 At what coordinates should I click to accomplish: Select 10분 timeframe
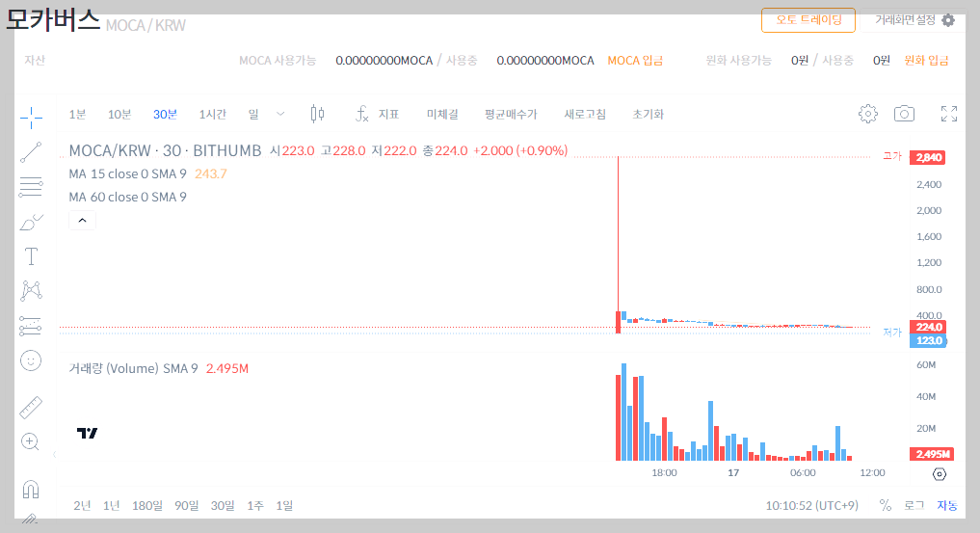[x=119, y=115]
